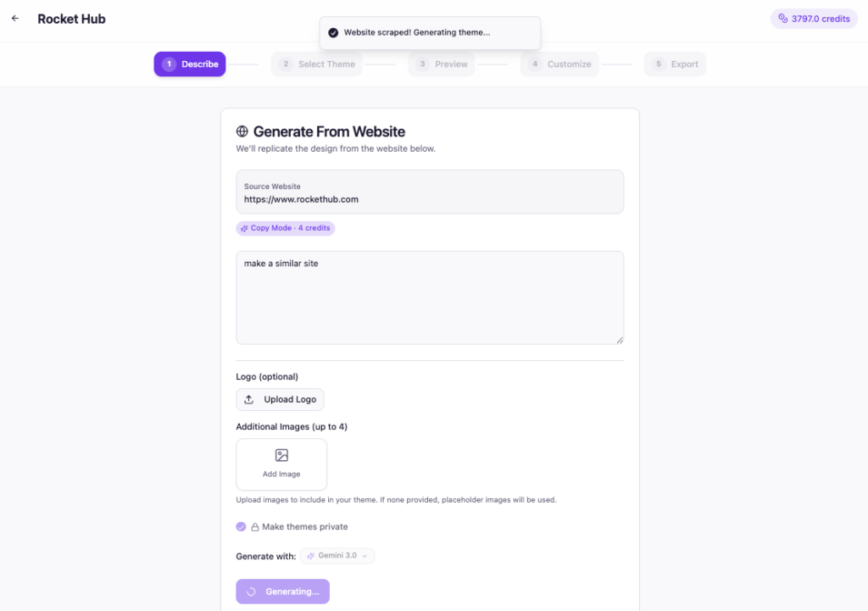Jump to the Export step
Image resolution: width=868 pixels, height=611 pixels.
click(676, 64)
